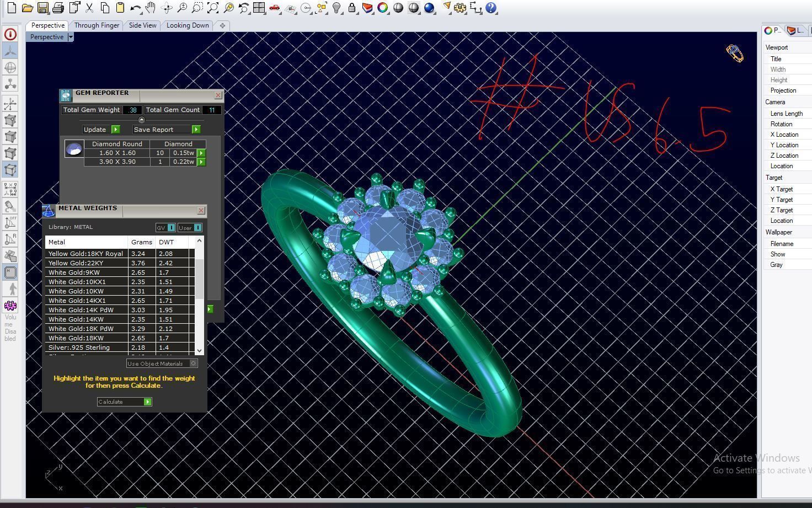
Task: Click the metal list scroll-up arrow
Action: [199, 240]
